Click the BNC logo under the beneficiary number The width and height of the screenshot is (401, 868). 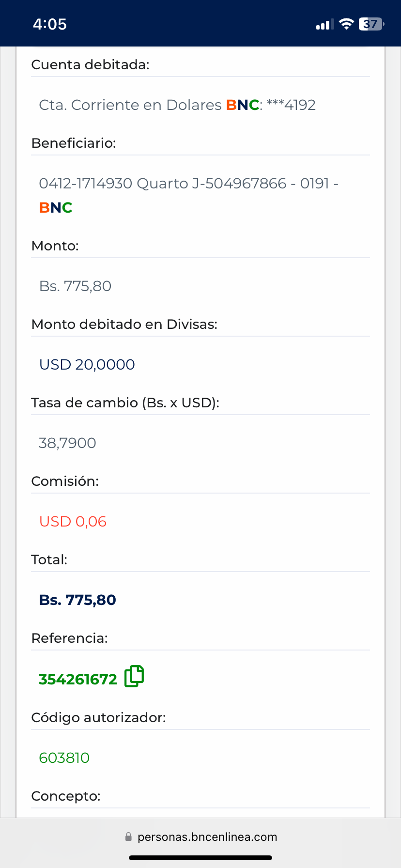(x=56, y=208)
